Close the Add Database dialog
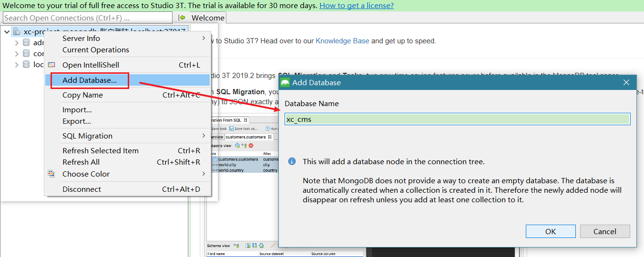The height and width of the screenshot is (257, 644). tap(626, 82)
